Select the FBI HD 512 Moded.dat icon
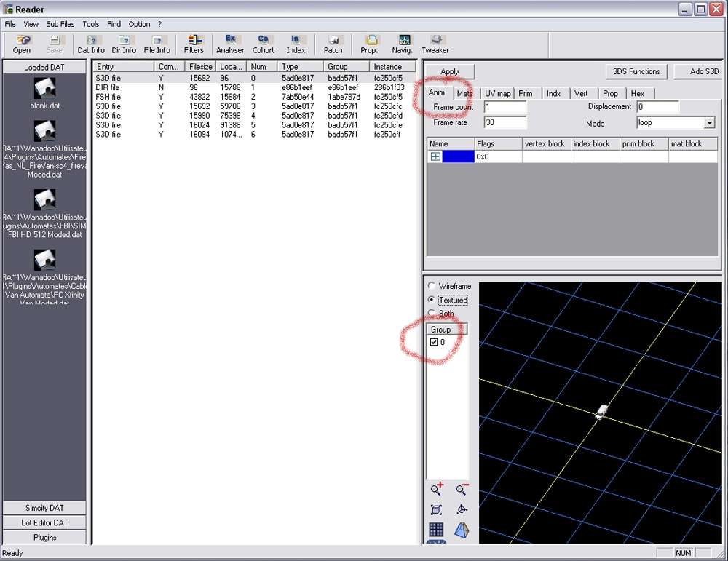Screen dimensions: 728x561 (x=45, y=200)
